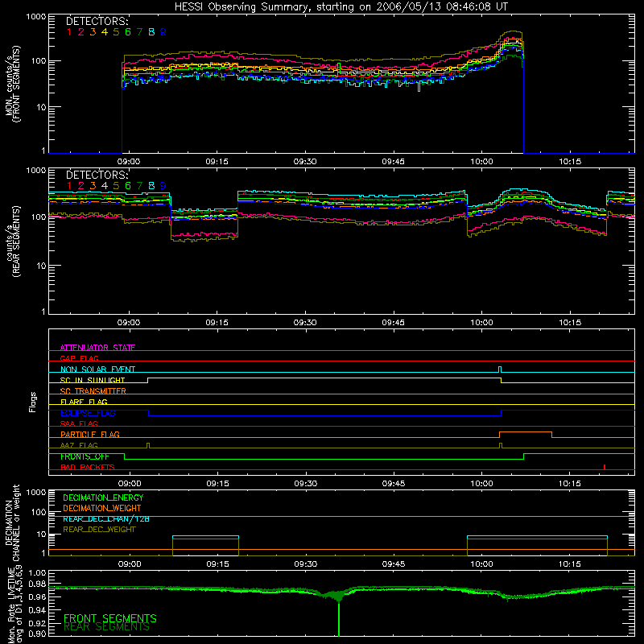Click the PARTICLE_FLAG label

point(90,434)
